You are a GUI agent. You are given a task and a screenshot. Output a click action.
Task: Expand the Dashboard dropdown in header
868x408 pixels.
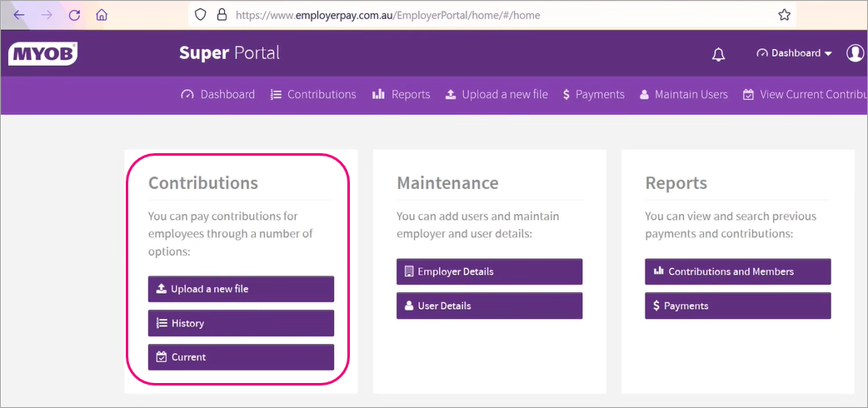coord(795,53)
